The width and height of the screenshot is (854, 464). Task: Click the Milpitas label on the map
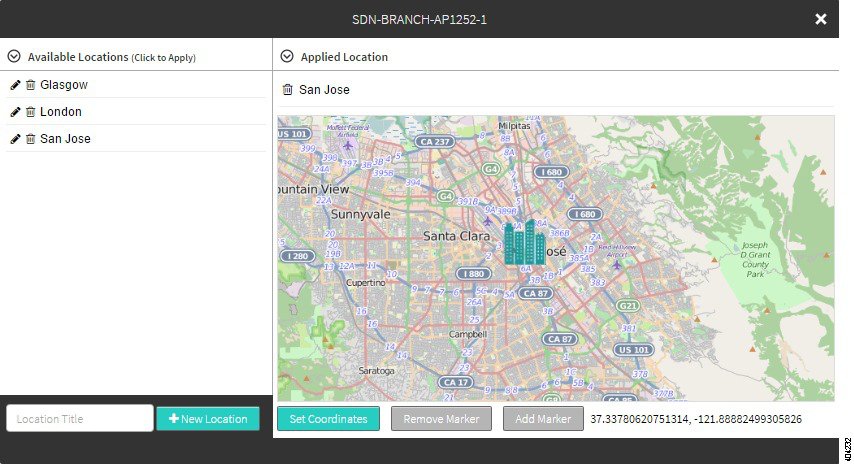[x=514, y=126]
